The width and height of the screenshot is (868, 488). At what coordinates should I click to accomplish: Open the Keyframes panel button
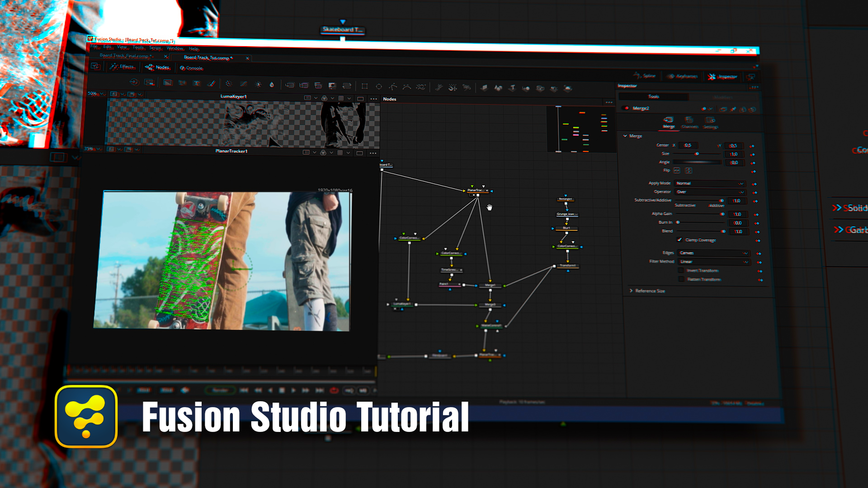(x=683, y=76)
